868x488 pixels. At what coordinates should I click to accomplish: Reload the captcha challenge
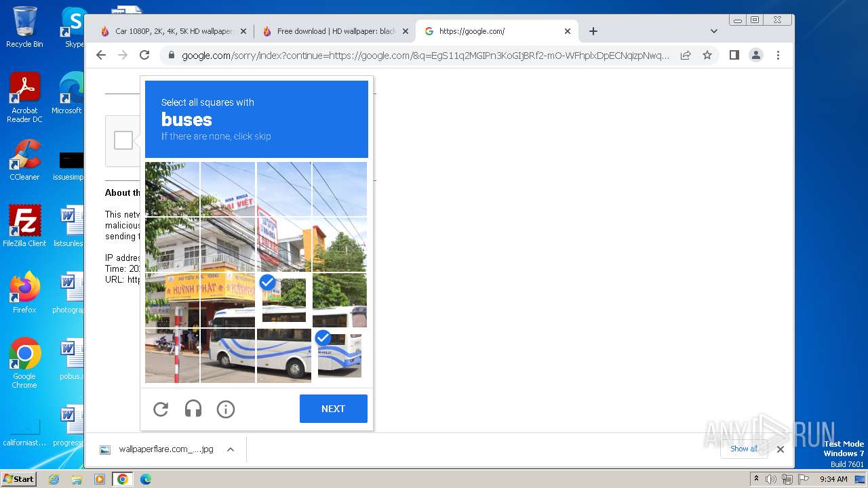(x=161, y=409)
